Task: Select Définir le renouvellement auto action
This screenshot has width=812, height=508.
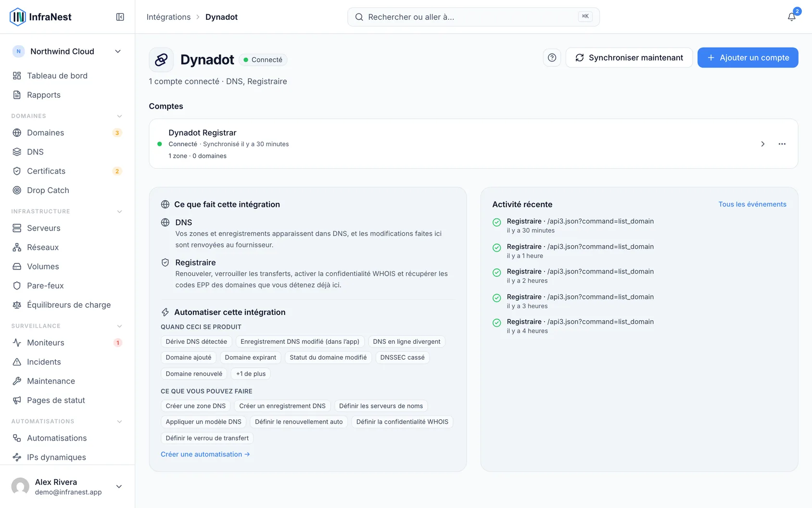Action: coord(299,422)
